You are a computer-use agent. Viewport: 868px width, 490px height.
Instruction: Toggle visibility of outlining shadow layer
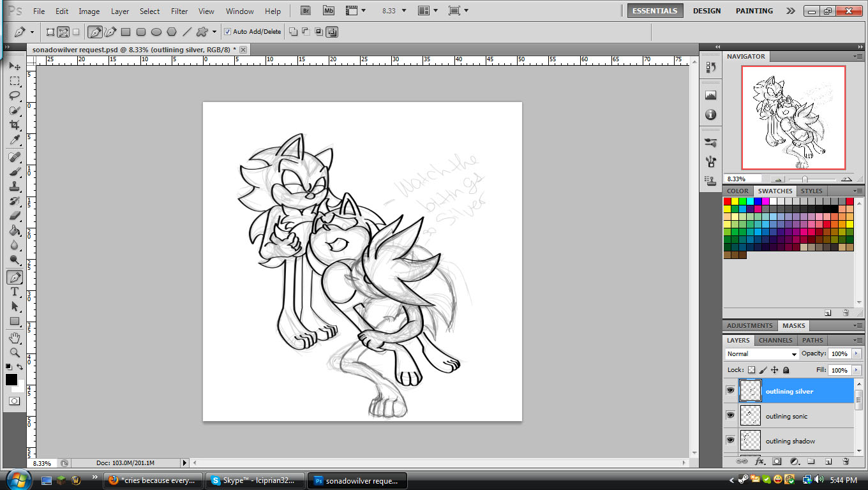tap(730, 440)
